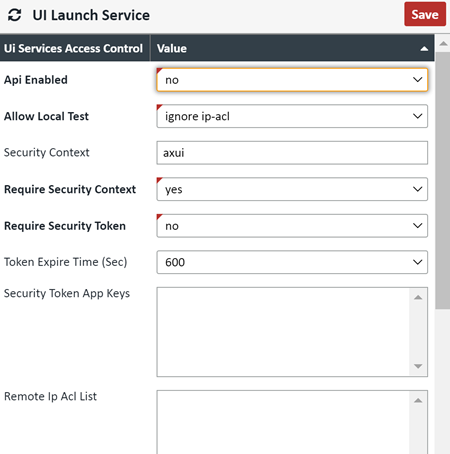Click the Security Context text field
450x454 pixels.
[292, 153]
